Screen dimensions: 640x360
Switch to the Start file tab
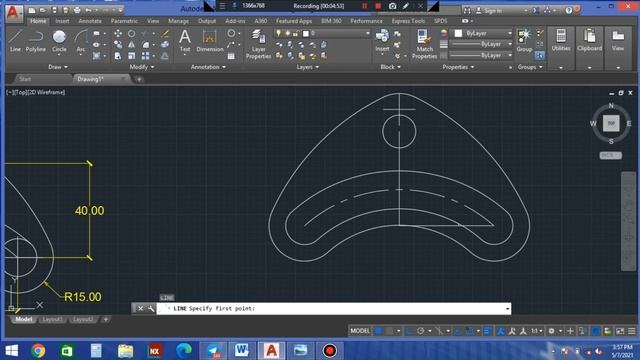tap(25, 79)
